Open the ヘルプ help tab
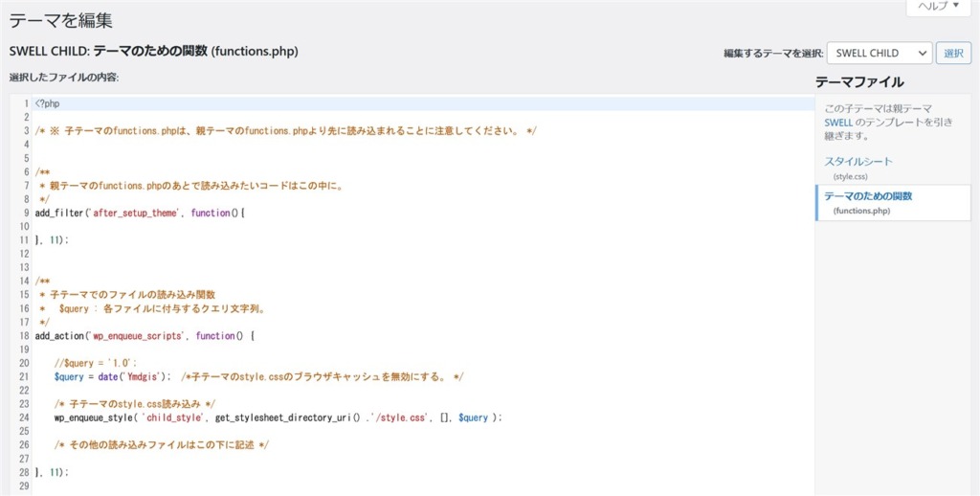Screen dimensions: 980x496 point(938,7)
